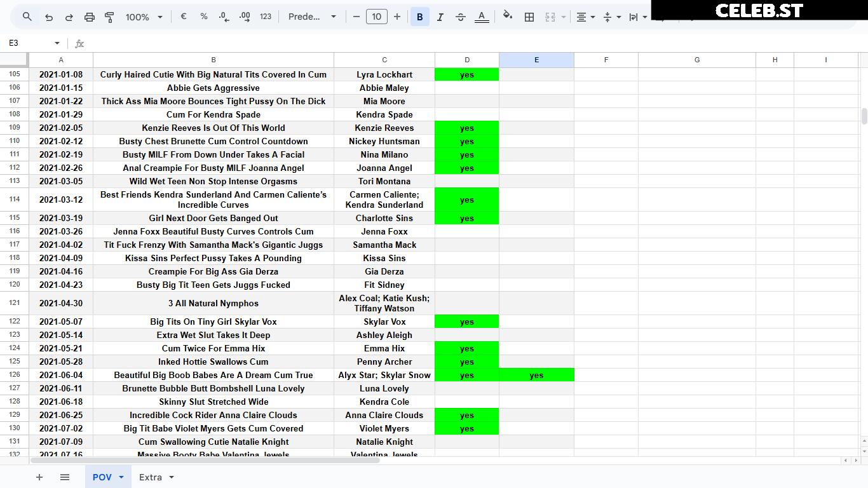Open the Extra tab dropdown arrow
The image size is (868, 488).
171,477
